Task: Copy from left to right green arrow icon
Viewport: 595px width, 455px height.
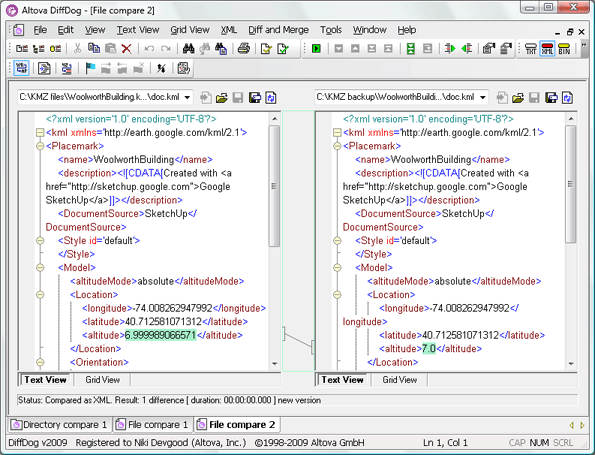Action: point(450,49)
